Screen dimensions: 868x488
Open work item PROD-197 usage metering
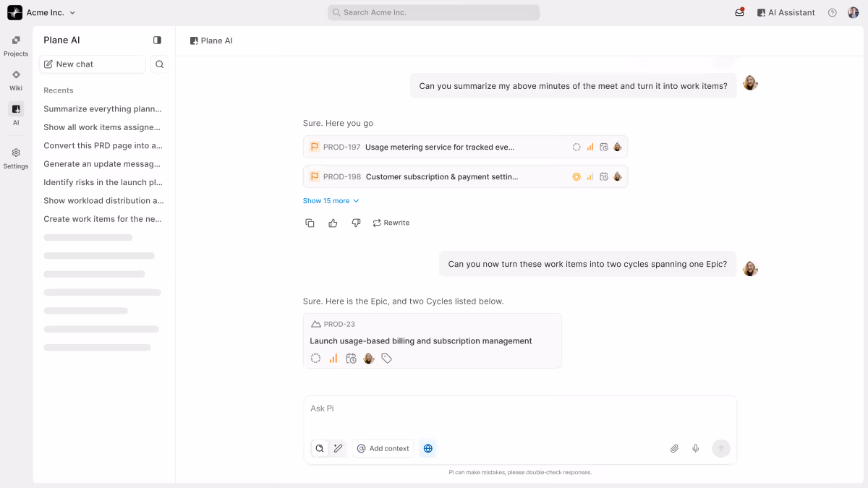pyautogui.click(x=465, y=147)
